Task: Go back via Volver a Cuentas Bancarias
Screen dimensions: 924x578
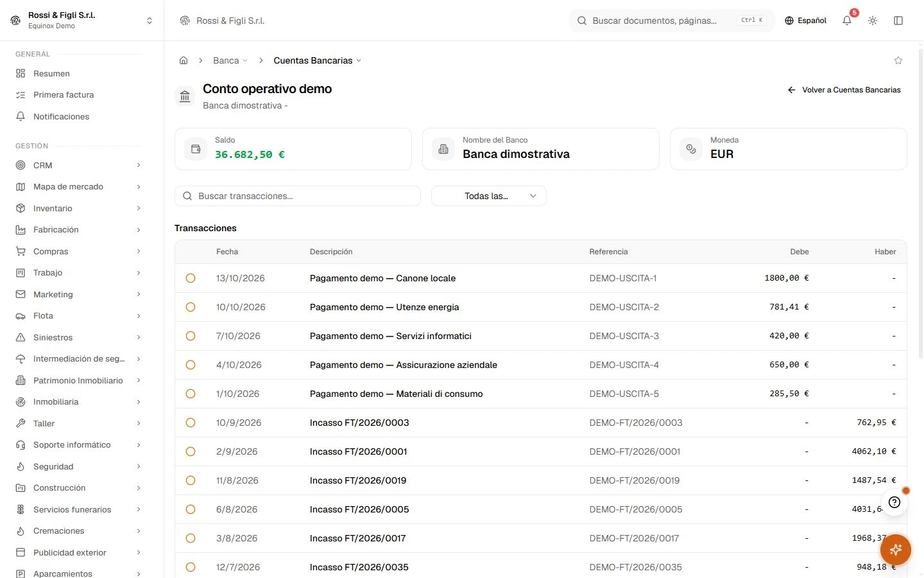Action: [x=844, y=90]
